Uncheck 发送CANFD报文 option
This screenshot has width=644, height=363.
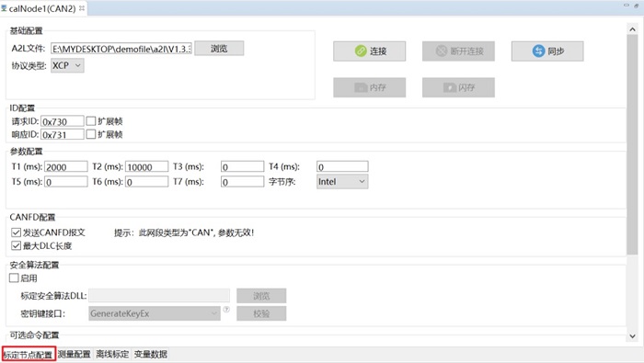[x=16, y=233]
